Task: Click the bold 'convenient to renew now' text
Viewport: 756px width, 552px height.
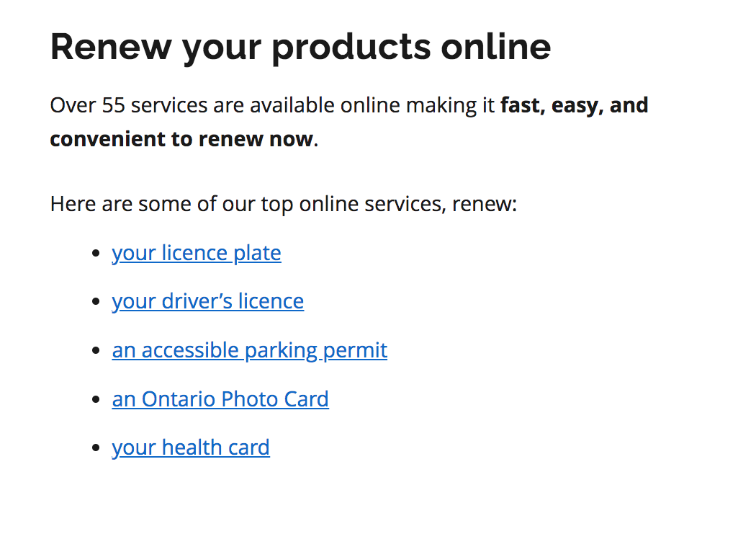Action: (x=181, y=140)
